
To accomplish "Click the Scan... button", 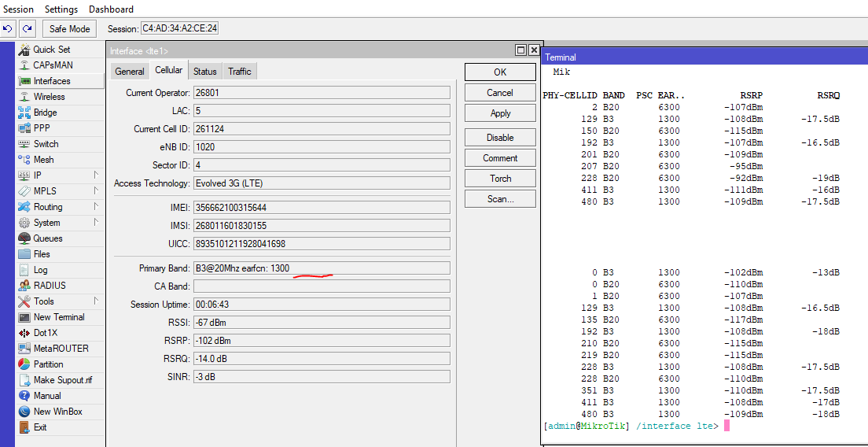I will (x=500, y=199).
